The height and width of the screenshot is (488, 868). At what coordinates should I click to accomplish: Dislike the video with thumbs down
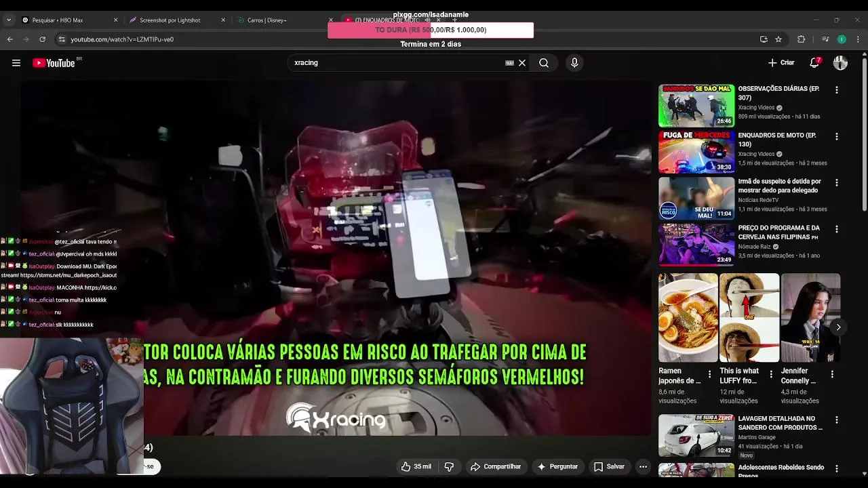[449, 466]
